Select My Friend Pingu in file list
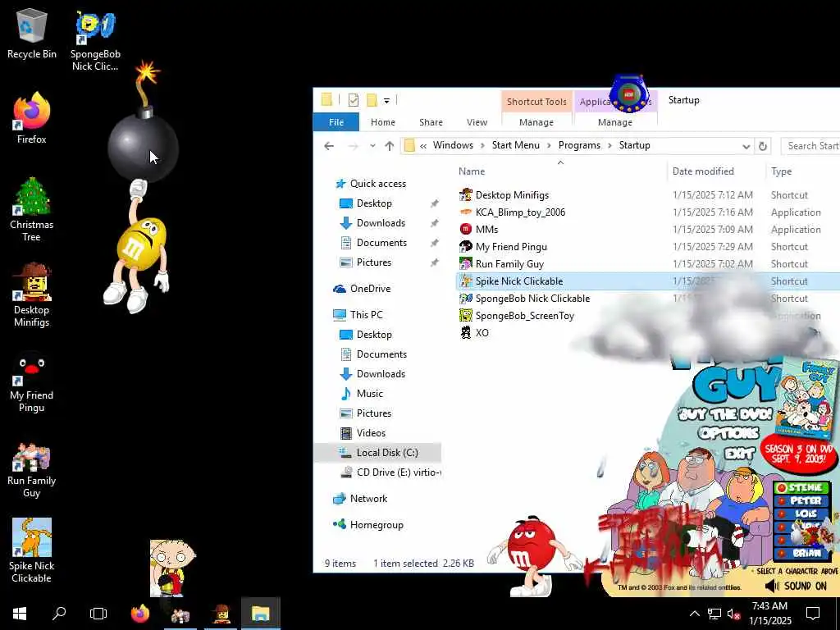The image size is (840, 630). 511,246
